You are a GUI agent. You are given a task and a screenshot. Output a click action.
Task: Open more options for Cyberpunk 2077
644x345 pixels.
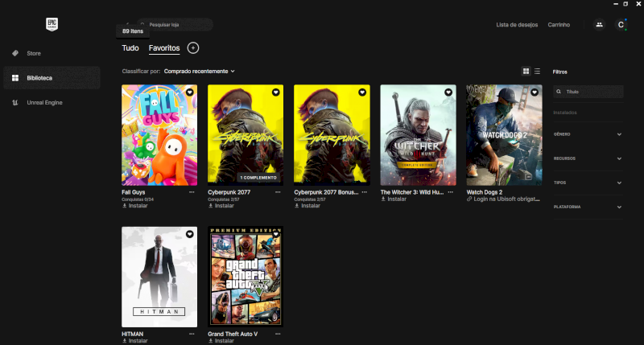[278, 192]
